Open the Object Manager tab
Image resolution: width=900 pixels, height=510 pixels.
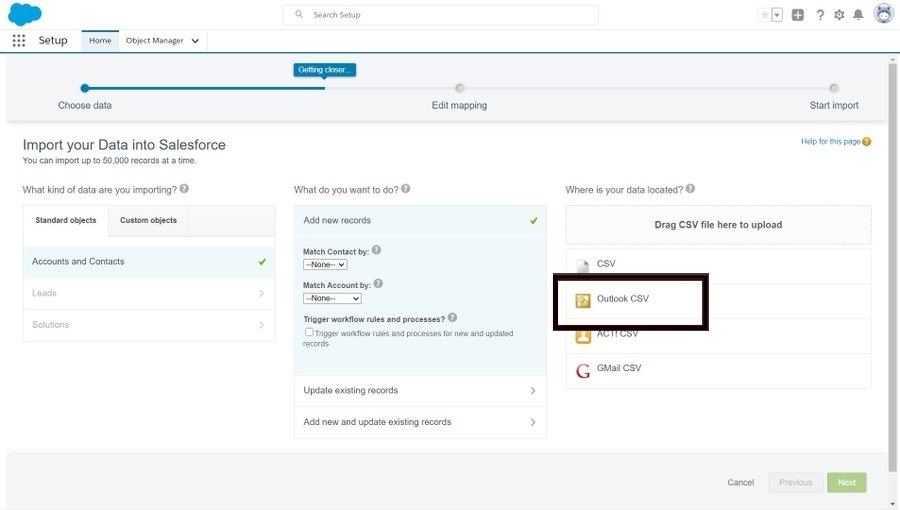(x=154, y=40)
